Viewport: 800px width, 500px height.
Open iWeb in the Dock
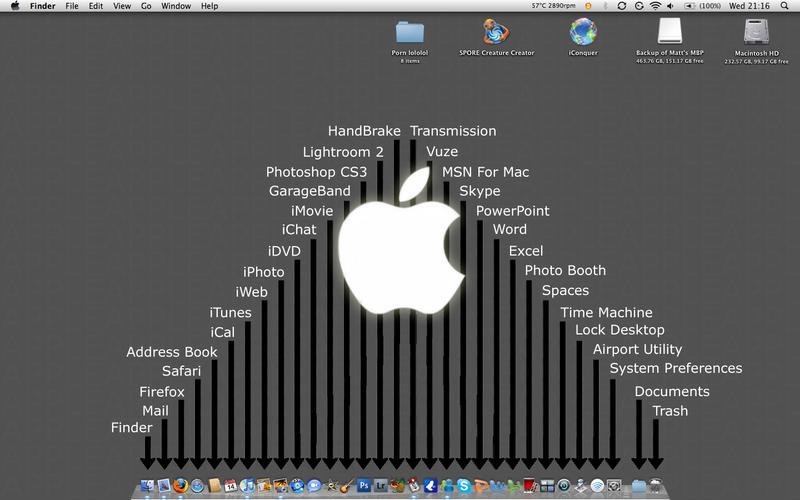[264, 485]
